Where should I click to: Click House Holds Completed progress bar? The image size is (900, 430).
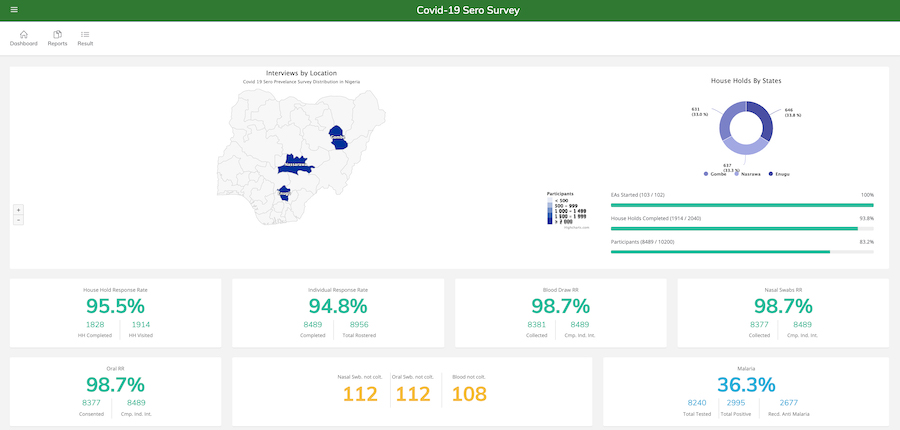(742, 228)
